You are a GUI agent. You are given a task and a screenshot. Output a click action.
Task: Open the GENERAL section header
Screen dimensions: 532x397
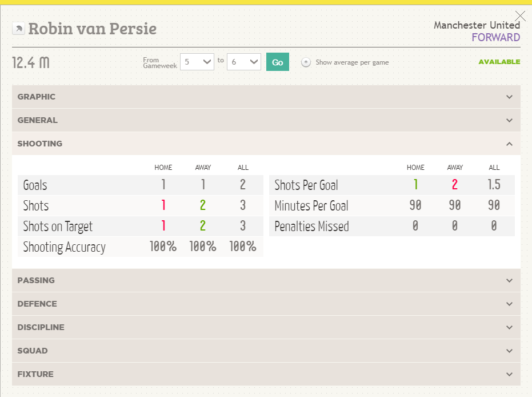tap(266, 120)
